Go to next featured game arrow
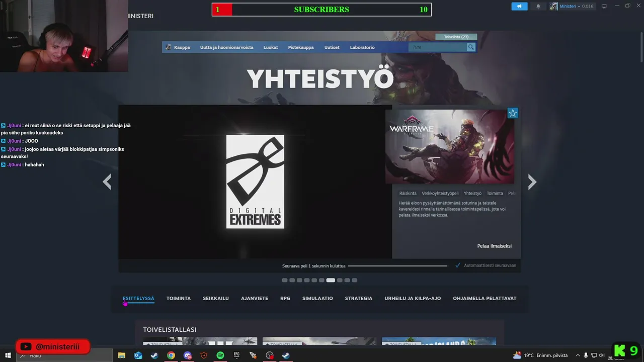Image resolution: width=644 pixels, height=362 pixels. tap(532, 182)
